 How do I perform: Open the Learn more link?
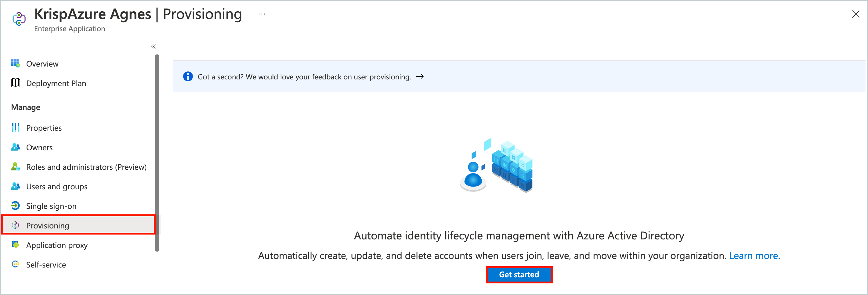[x=754, y=255]
